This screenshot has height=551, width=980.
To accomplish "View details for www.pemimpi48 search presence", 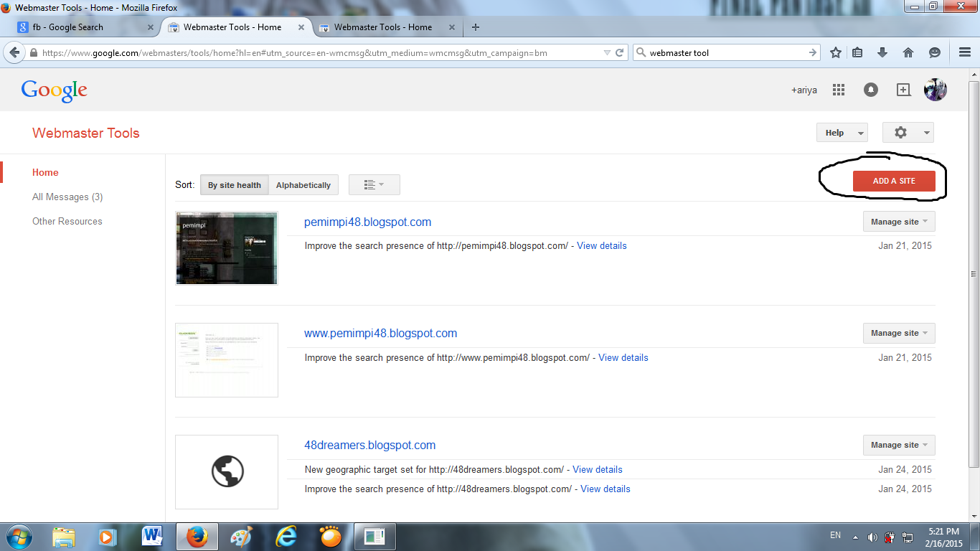I will [x=623, y=357].
